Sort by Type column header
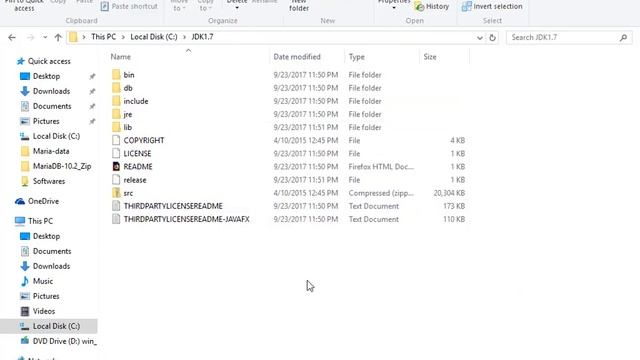 coord(356,57)
